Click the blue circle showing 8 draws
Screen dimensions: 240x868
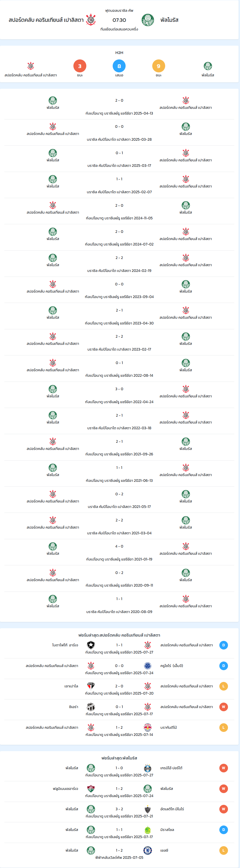pyautogui.click(x=119, y=66)
